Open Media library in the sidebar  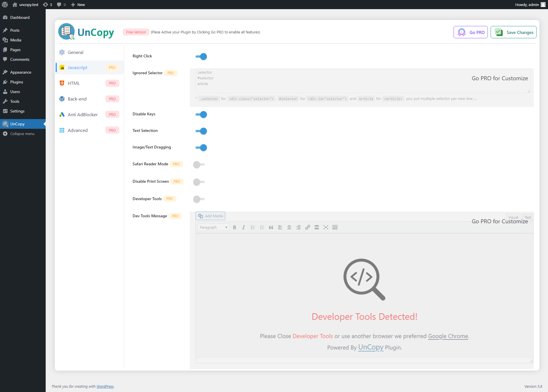23,40
